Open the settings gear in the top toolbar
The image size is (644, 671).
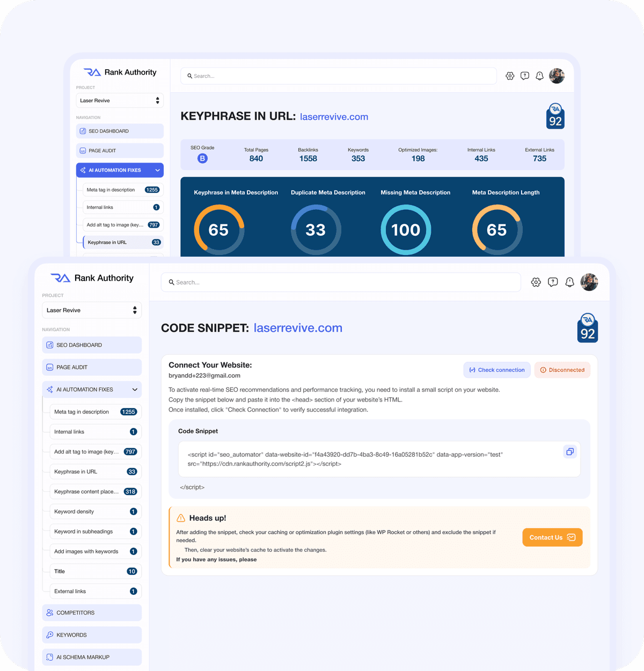pyautogui.click(x=536, y=282)
